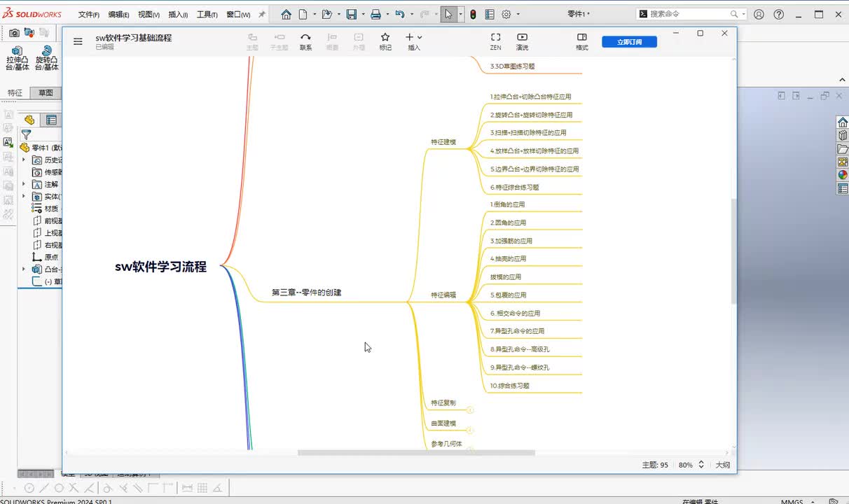This screenshot has height=504, width=849.
Task: Click the 旋转凸台/基体 revolve boss tool
Action: point(47,58)
